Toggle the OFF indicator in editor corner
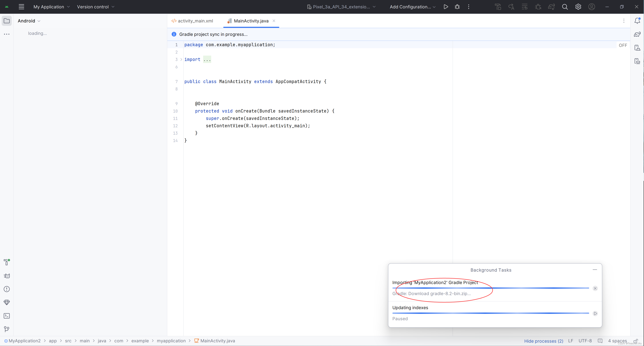Viewport: 644px width, 346px height. tap(623, 45)
